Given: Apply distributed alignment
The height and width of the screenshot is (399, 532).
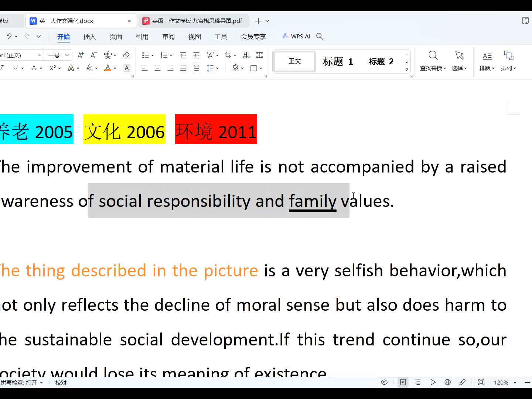Looking at the screenshot, I should [197, 68].
